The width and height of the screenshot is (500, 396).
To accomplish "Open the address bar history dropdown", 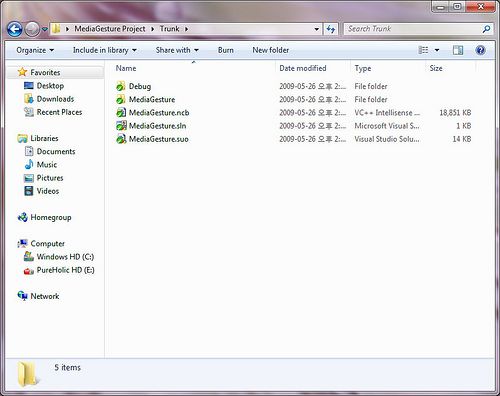I will (x=316, y=29).
